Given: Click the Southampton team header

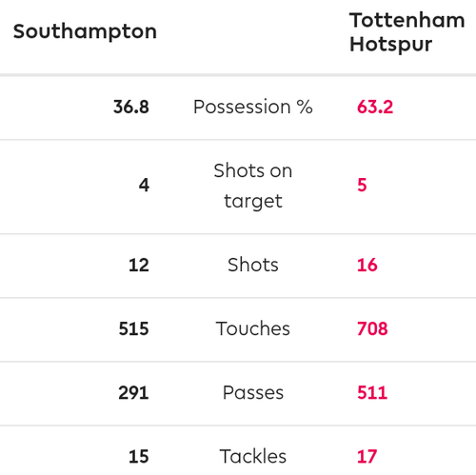Looking at the screenshot, I should [85, 32].
